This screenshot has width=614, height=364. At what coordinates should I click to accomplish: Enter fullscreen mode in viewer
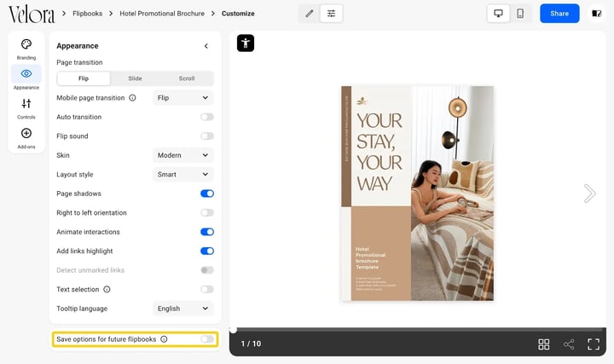click(594, 344)
